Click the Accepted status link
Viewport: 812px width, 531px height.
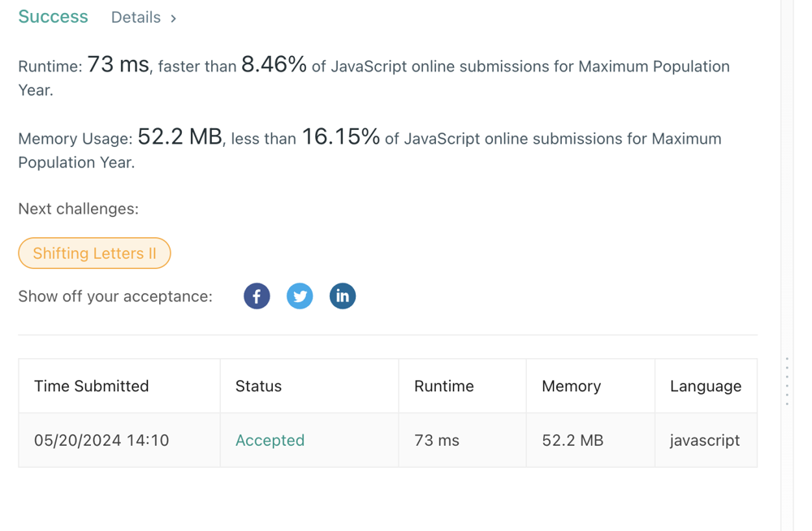(x=270, y=440)
